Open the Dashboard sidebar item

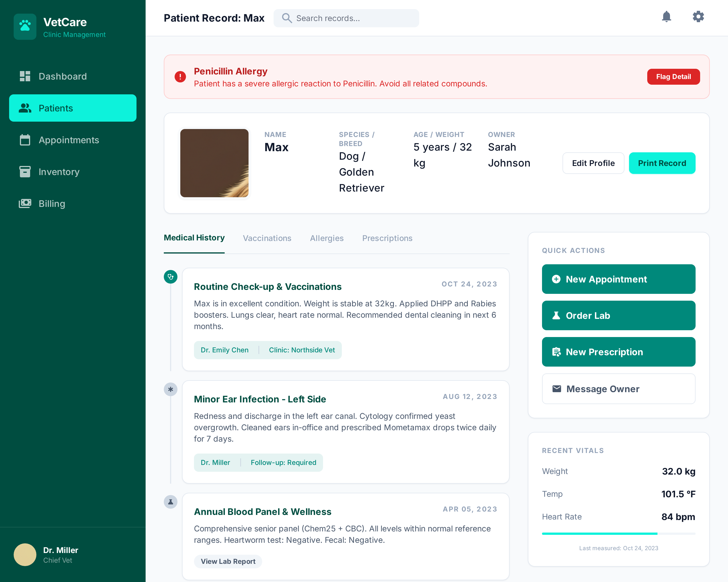click(x=63, y=76)
